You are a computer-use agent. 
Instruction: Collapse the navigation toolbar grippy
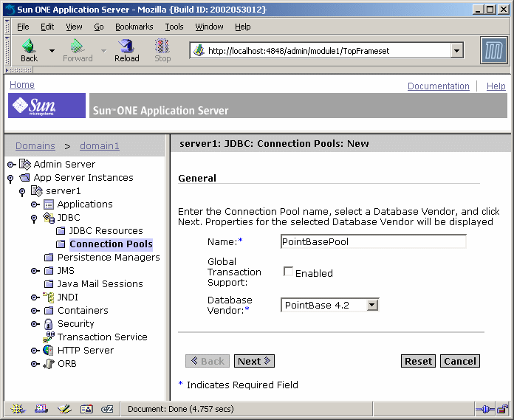(7, 50)
